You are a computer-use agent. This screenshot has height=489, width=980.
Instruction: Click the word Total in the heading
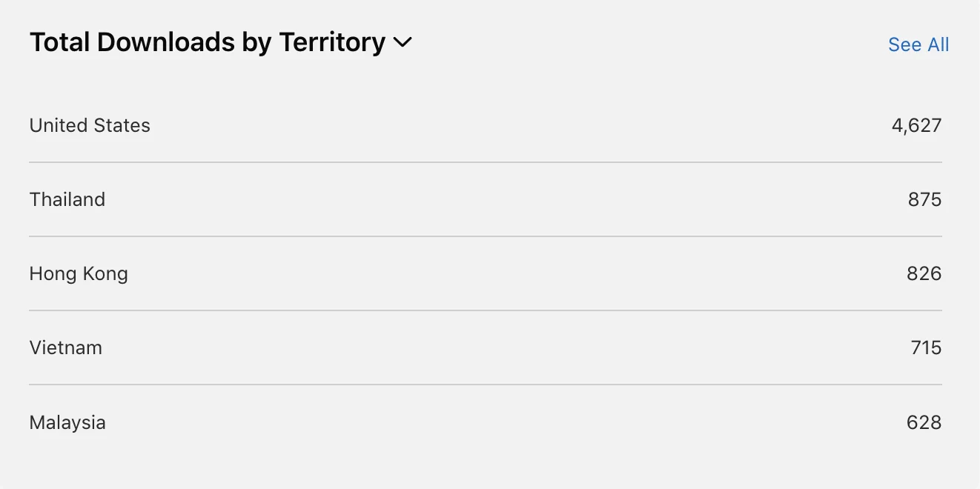click(x=60, y=42)
